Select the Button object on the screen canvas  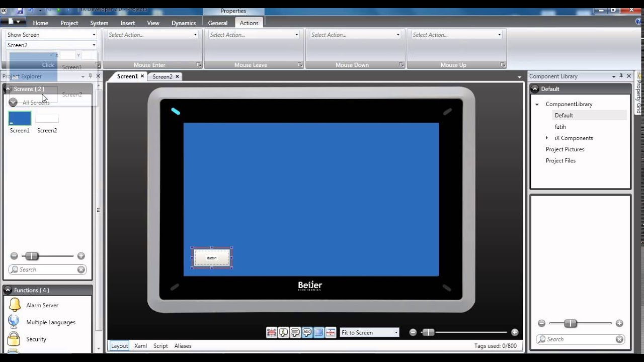[x=212, y=258]
